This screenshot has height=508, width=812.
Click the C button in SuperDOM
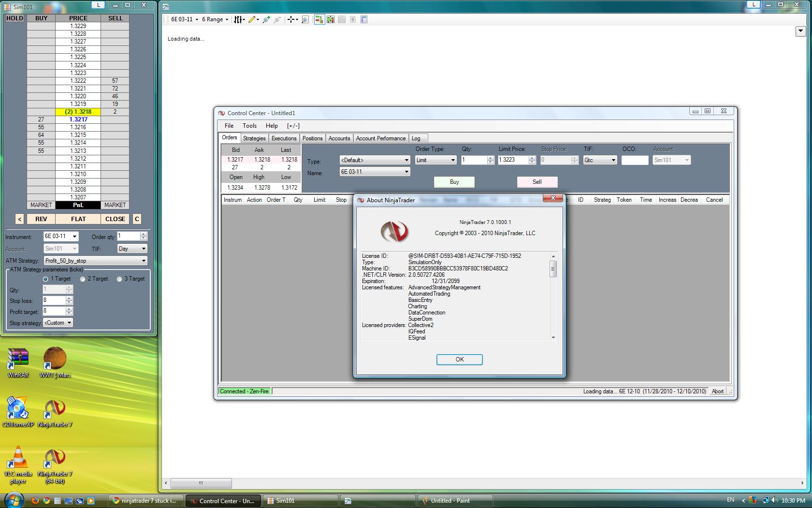coord(137,219)
